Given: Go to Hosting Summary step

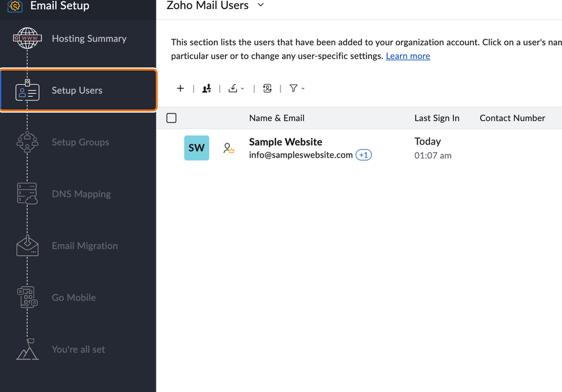Looking at the screenshot, I should [78, 38].
